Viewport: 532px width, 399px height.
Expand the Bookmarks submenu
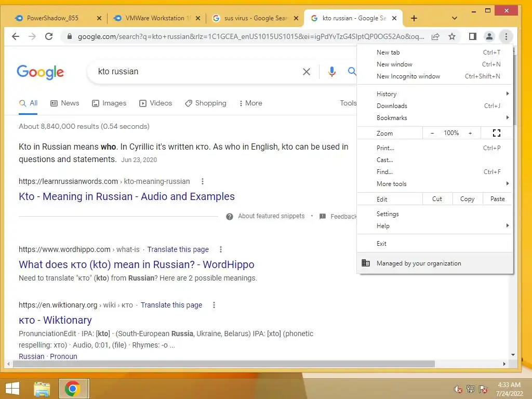click(435, 118)
